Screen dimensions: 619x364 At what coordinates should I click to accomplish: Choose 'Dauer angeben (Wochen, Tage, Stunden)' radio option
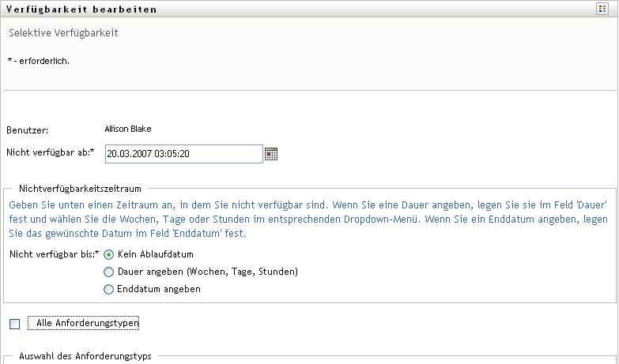point(109,272)
